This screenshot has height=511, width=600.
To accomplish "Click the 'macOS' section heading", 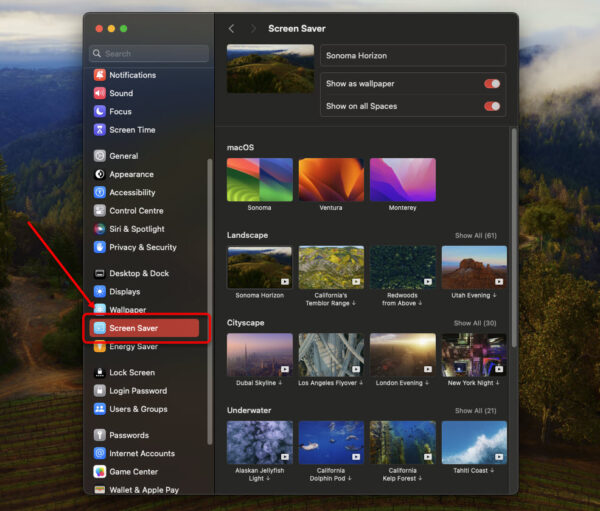I will tap(240, 147).
